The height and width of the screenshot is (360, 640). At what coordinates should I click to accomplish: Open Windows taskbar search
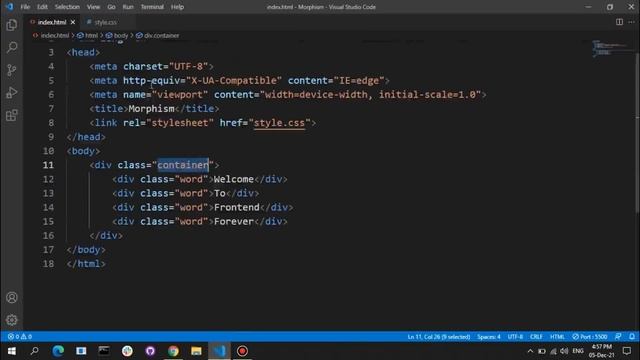pyautogui.click(x=35, y=351)
